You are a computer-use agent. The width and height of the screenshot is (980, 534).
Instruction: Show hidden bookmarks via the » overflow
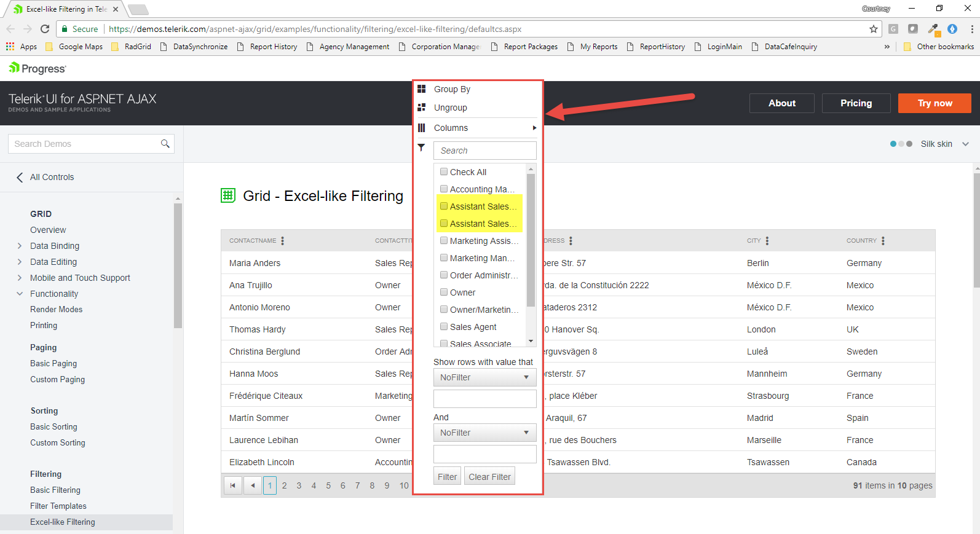click(887, 47)
